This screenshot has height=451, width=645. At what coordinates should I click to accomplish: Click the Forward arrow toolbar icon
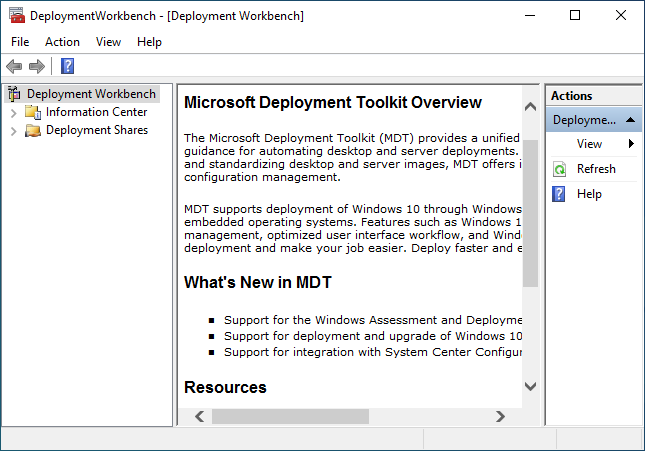point(37,66)
